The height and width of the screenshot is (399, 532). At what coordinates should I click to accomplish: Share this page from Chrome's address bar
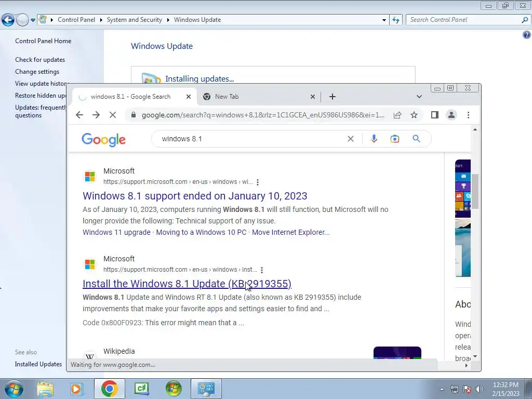[397, 115]
